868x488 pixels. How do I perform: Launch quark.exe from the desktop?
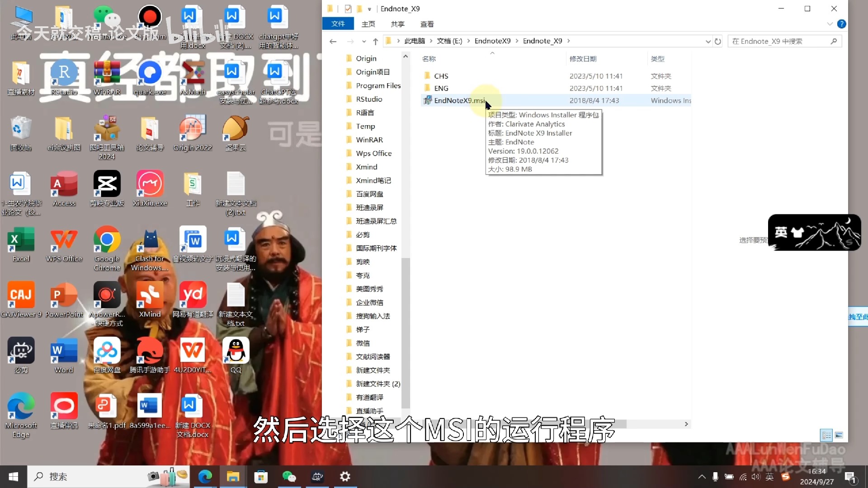pos(150,77)
